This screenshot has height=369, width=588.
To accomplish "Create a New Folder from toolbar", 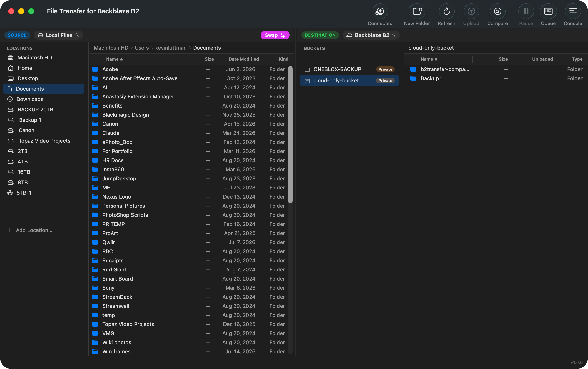I will (x=417, y=11).
